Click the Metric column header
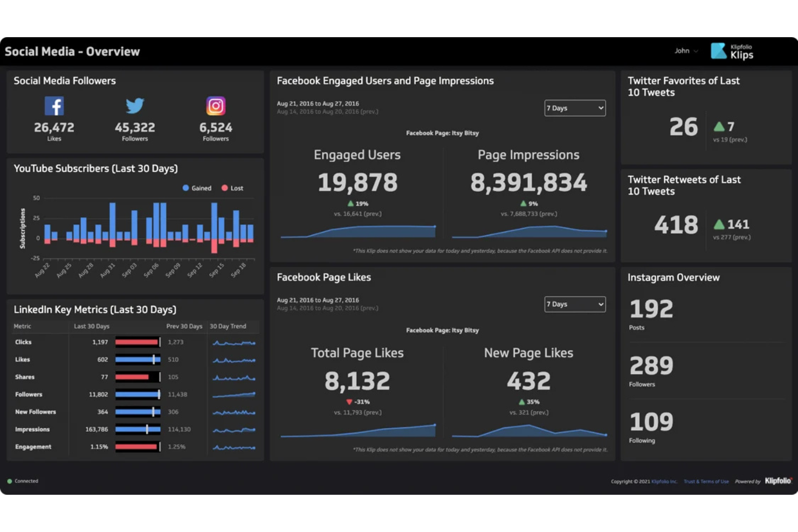The width and height of the screenshot is (798, 532). 22,326
